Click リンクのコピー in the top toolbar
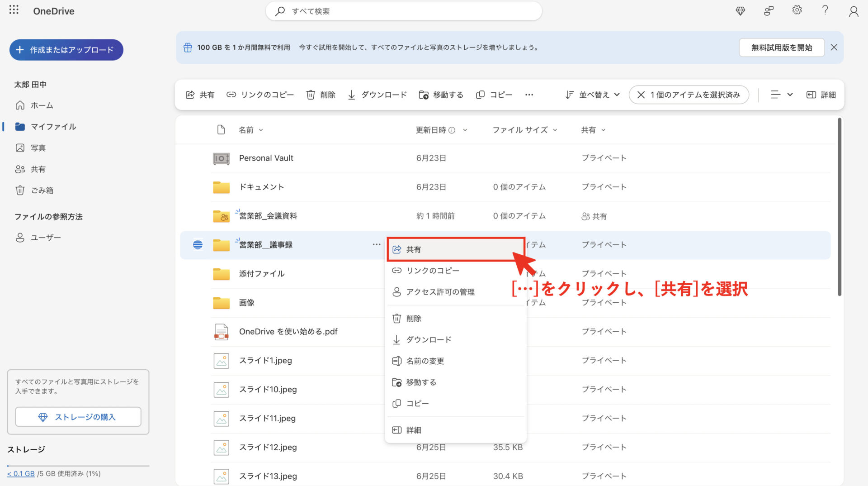 (x=260, y=95)
